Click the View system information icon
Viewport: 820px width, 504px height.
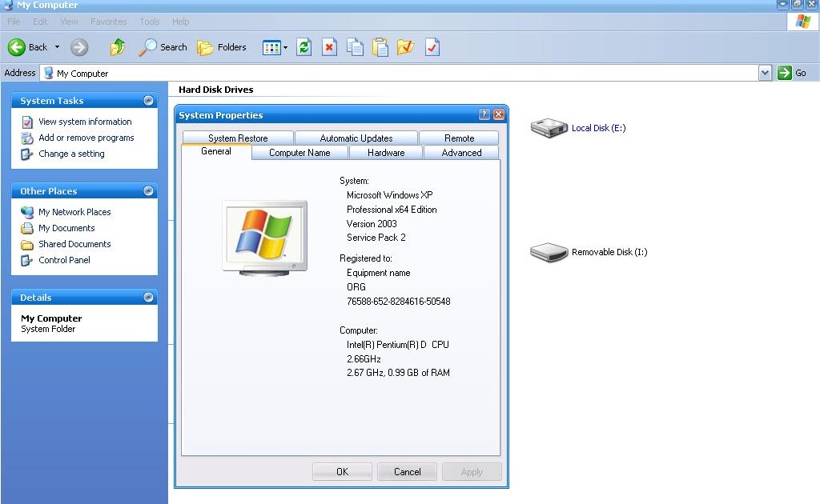tap(27, 122)
